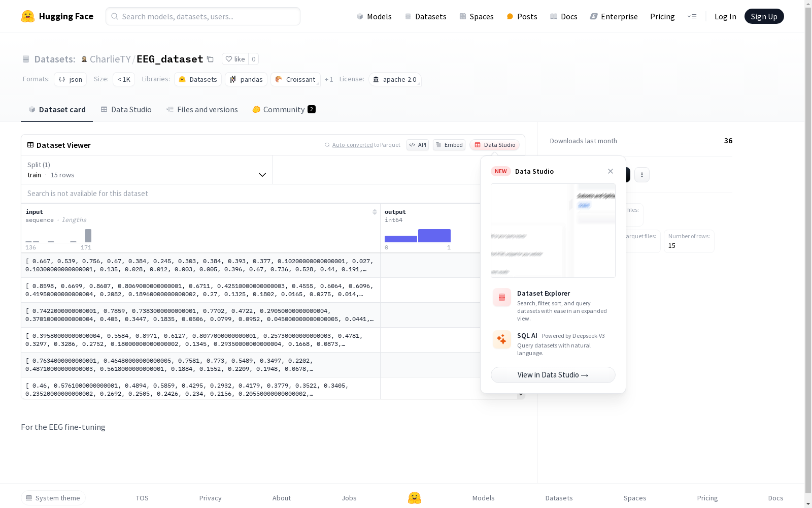Click the apache-2.0 license tag
The width and height of the screenshot is (812, 508).
[x=395, y=79]
